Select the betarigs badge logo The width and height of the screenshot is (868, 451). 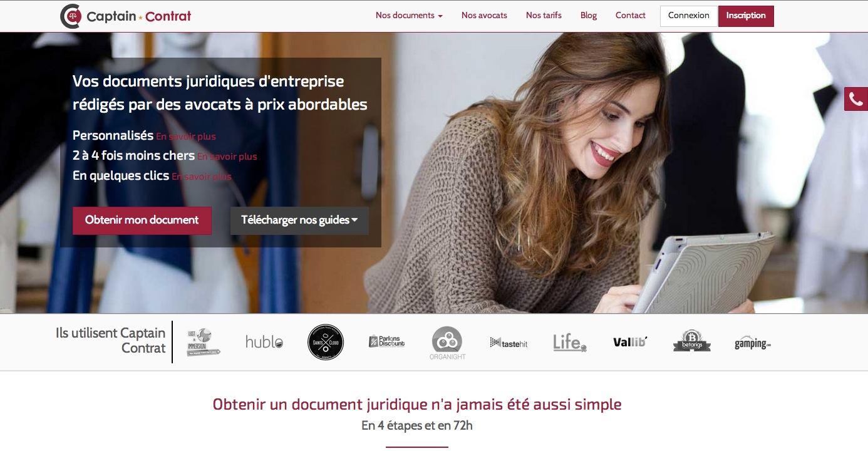pyautogui.click(x=692, y=341)
